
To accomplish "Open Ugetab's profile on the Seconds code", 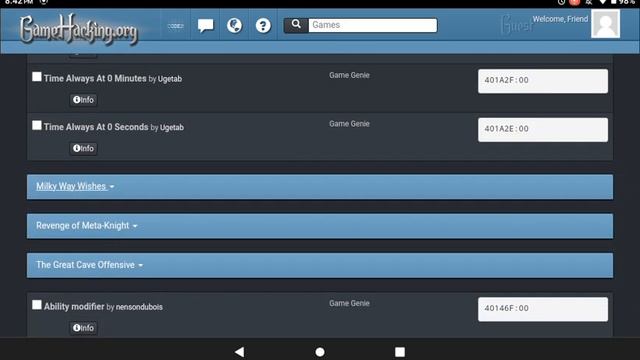I will click(x=172, y=127).
